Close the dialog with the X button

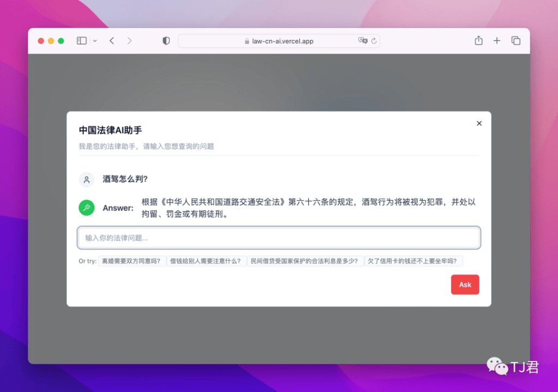[x=479, y=124]
